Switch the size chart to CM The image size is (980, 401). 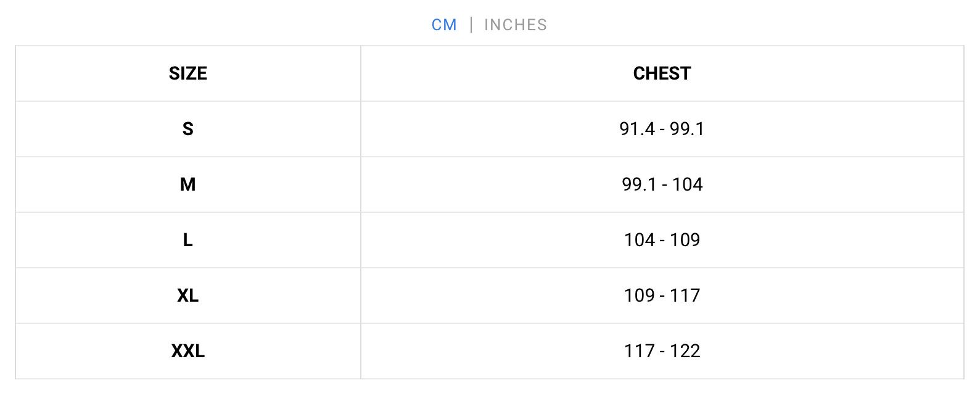pyautogui.click(x=444, y=25)
